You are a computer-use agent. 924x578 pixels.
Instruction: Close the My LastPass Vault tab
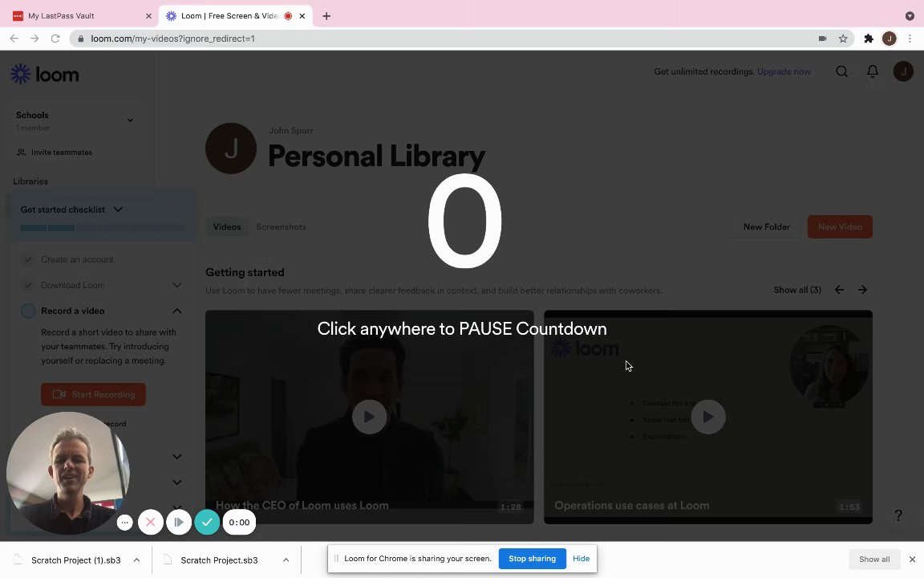[148, 16]
